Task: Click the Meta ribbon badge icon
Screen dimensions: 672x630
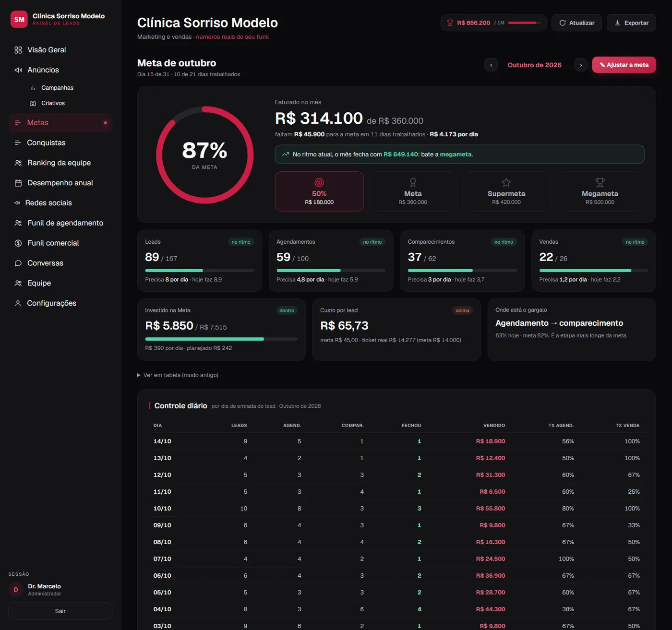Action: click(413, 182)
